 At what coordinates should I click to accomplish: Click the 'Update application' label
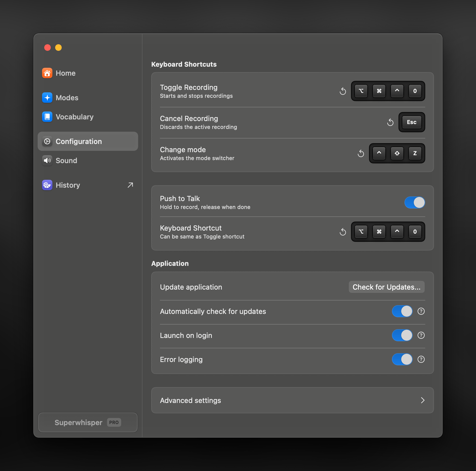(x=191, y=287)
